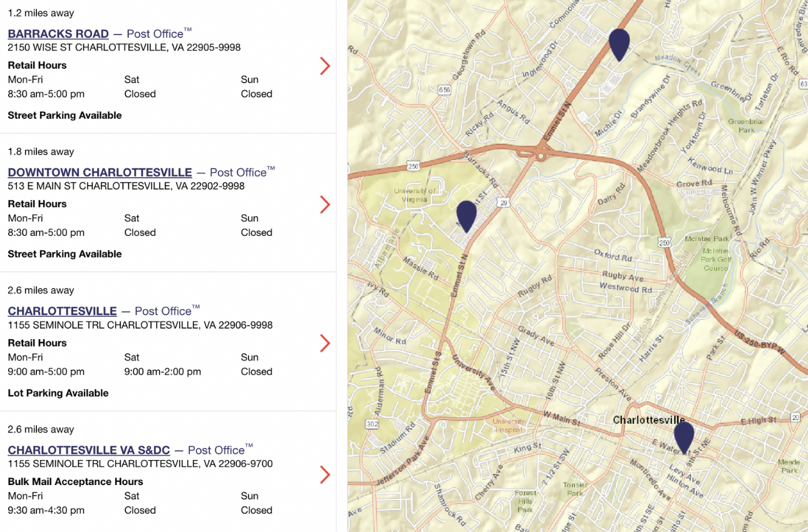Click the '1.2 miles away' distance text
The width and height of the screenshot is (808, 532).
[41, 13]
